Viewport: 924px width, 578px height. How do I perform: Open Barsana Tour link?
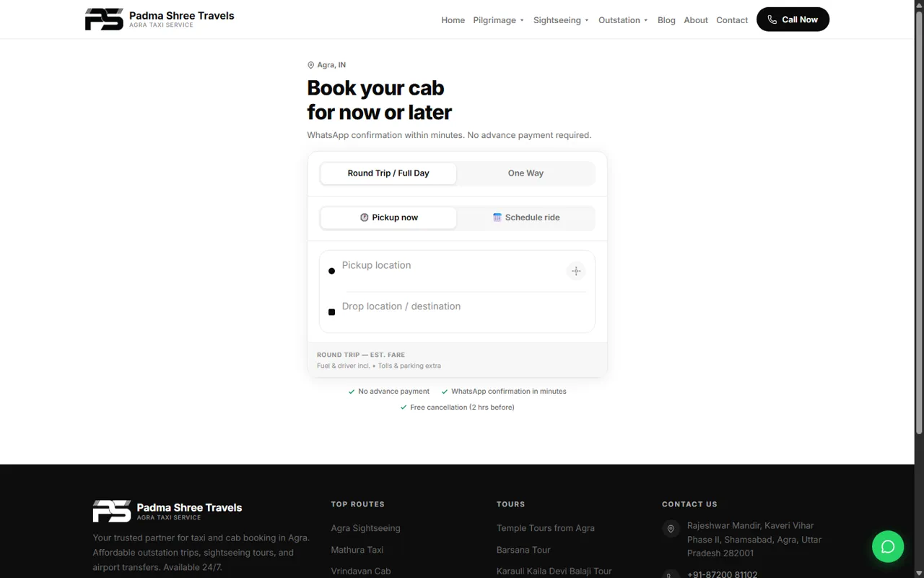tap(523, 550)
